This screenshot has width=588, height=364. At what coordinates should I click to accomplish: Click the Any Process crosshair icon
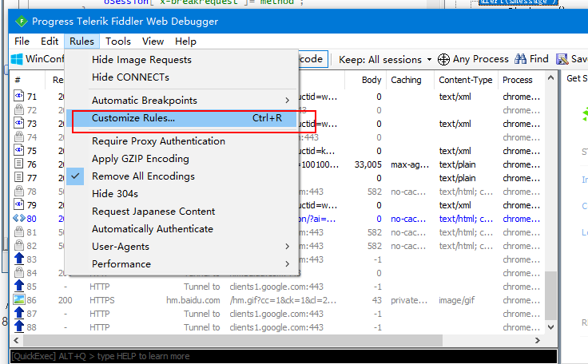(x=443, y=59)
